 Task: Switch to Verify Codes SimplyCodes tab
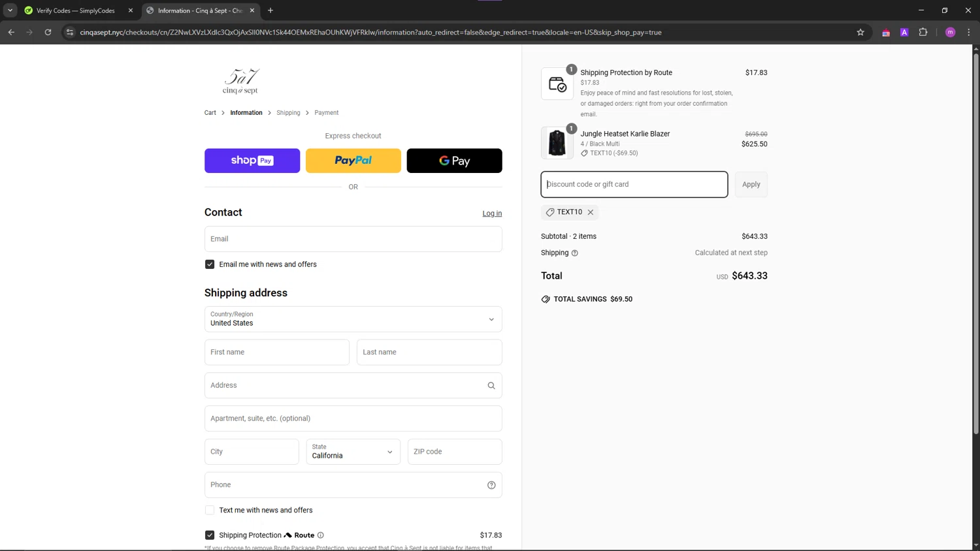point(75,10)
